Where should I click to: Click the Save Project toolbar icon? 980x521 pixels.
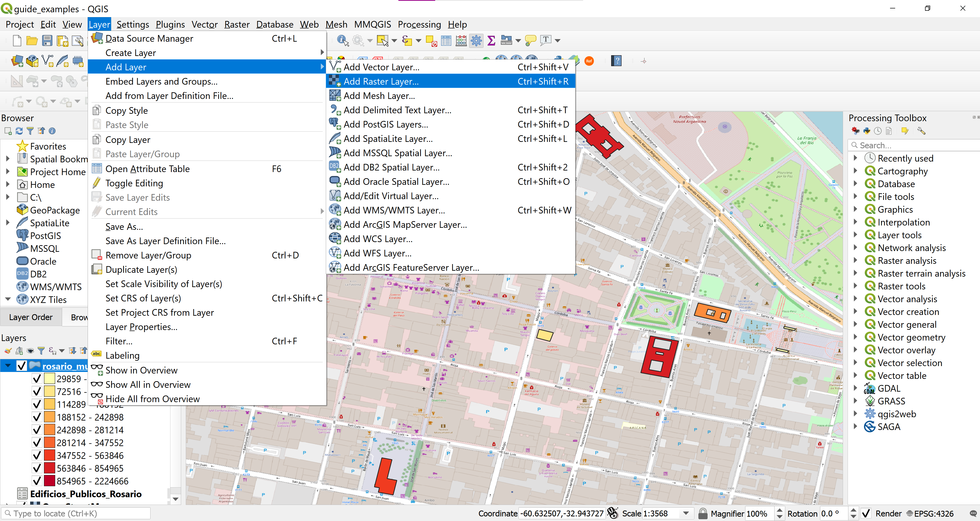click(47, 40)
